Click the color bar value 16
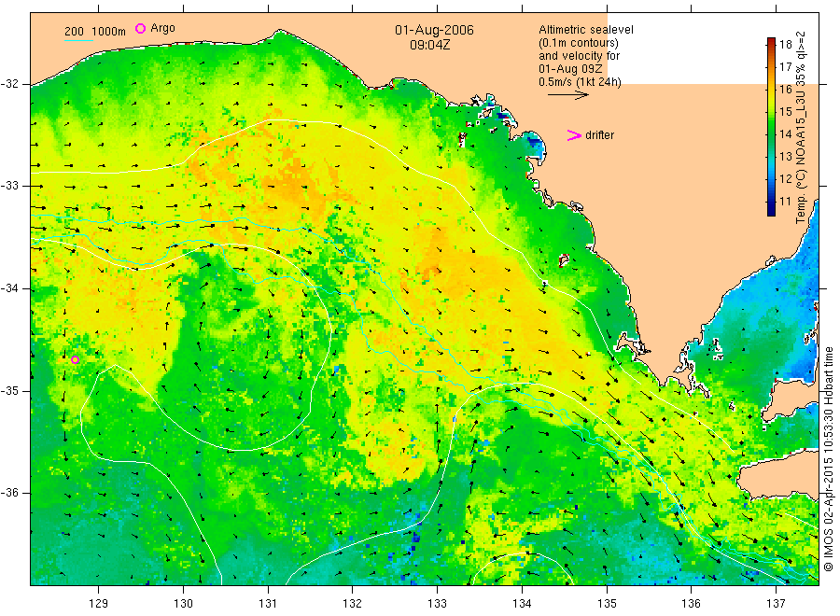The height and width of the screenshot is (616, 840). 785,90
